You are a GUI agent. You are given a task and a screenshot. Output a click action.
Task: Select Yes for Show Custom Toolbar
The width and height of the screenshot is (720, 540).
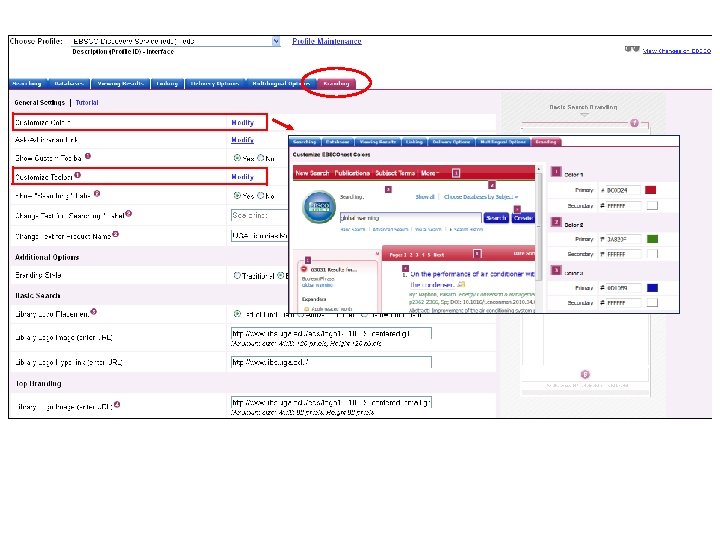(237, 158)
